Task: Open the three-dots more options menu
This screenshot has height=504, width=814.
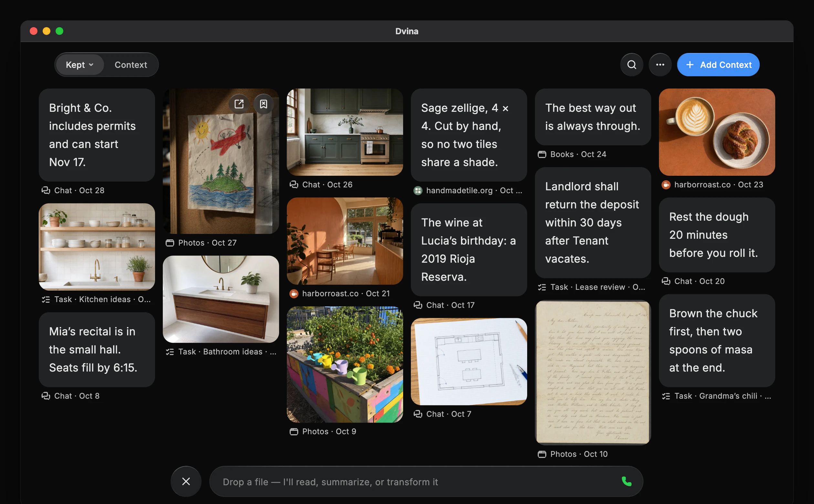Action: (x=660, y=65)
